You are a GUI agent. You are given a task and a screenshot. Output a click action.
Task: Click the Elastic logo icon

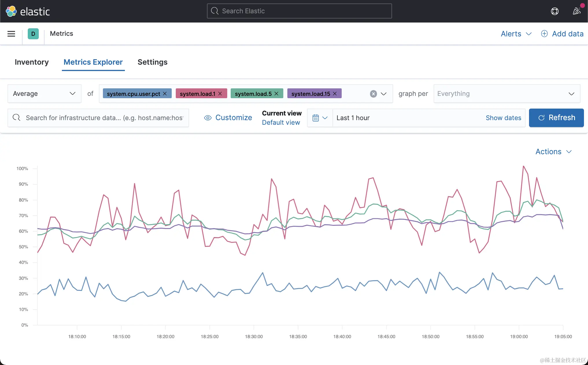click(x=11, y=11)
